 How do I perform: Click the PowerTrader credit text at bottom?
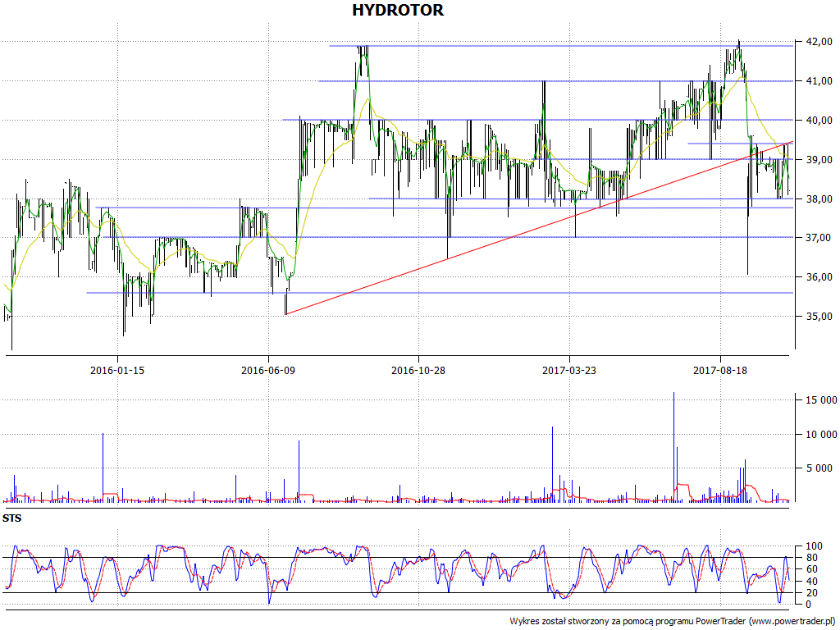tap(673, 622)
